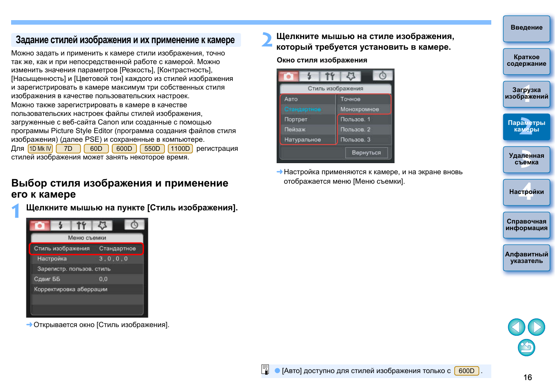This screenshot has width=555, height=392.
Task: Click the return-to-previous-view icon
Action: (527, 348)
